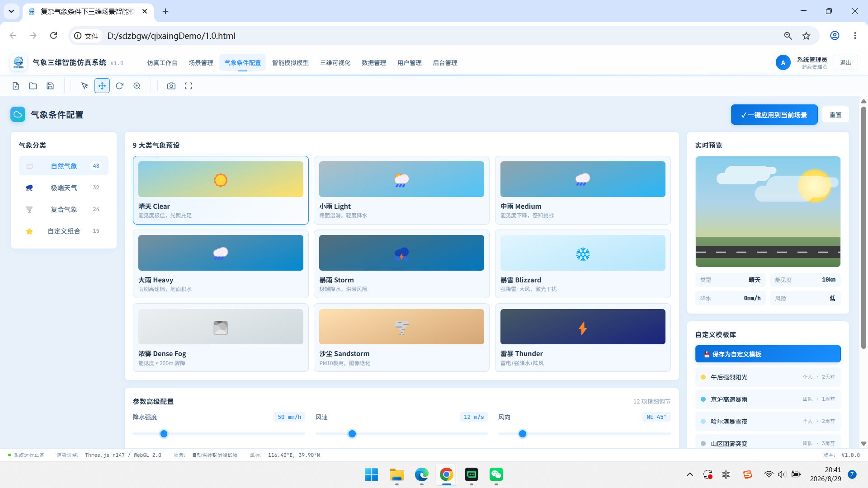Choose the 晴天 Clear preset card
Screen dimensions: 868x488
pyautogui.click(x=221, y=190)
